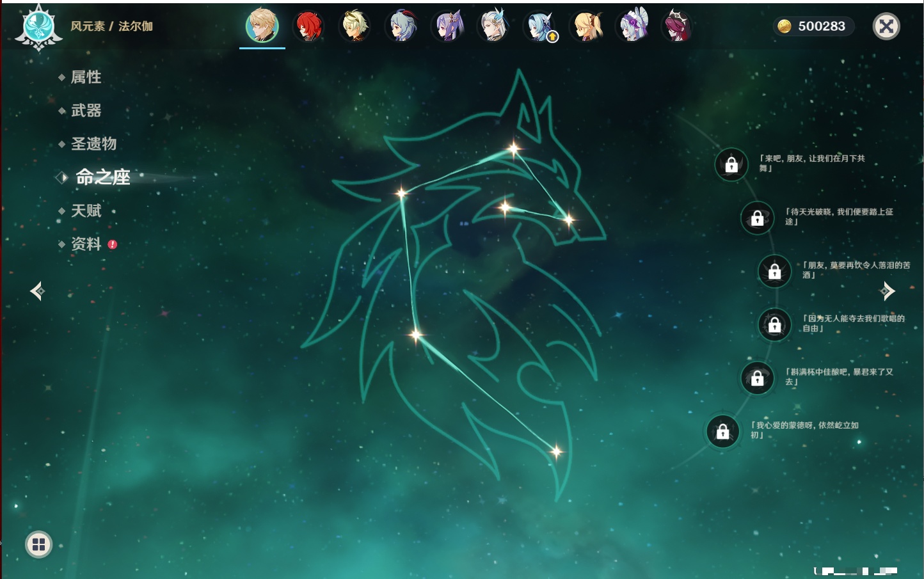Switch to the 武器 weapon tab

click(86, 111)
